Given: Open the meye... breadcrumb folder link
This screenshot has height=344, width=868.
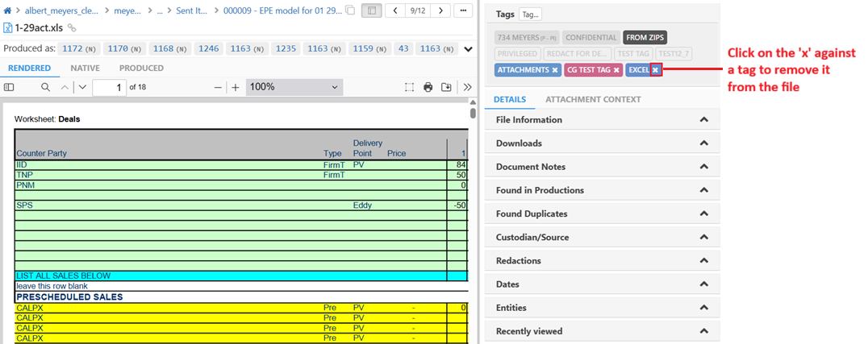Looking at the screenshot, I should point(127,10).
